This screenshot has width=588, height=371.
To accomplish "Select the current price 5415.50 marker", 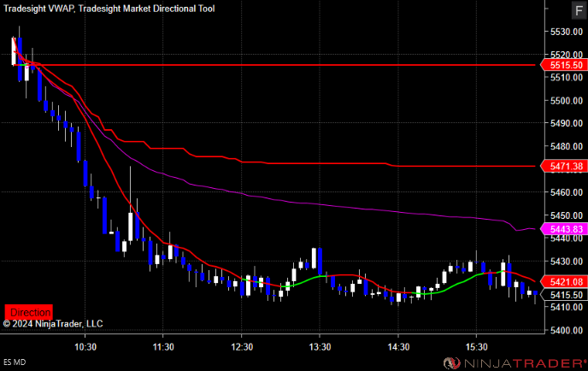I will (564, 295).
